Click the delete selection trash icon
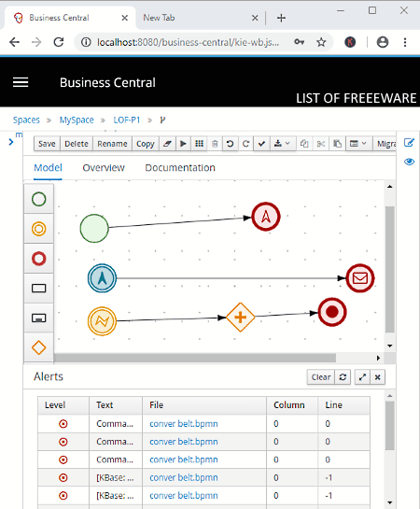 click(x=215, y=144)
